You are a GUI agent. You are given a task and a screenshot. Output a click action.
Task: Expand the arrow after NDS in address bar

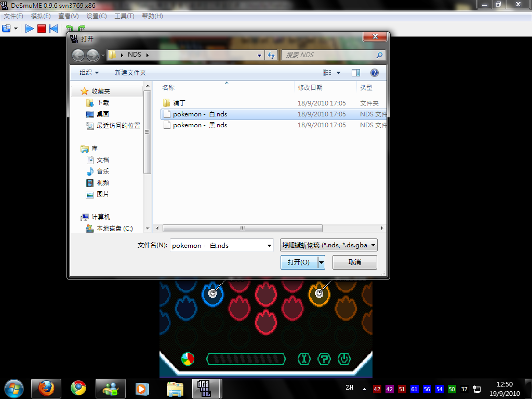[x=147, y=55]
